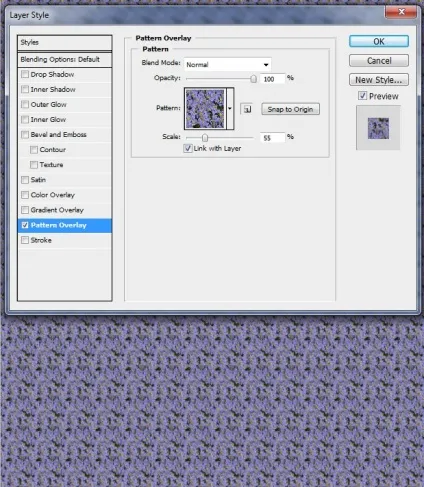
Task: Select the Inner Glow label
Action: 48,119
